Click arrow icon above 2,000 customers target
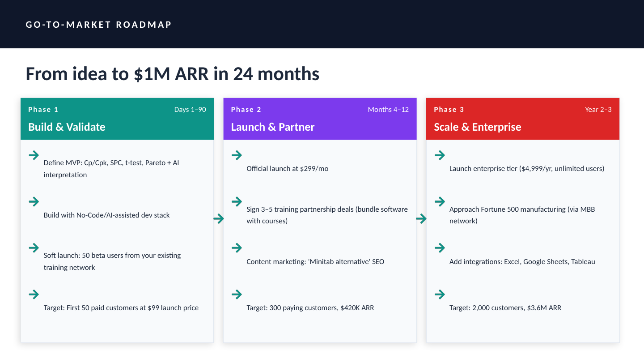The width and height of the screenshot is (644, 363). 440,295
